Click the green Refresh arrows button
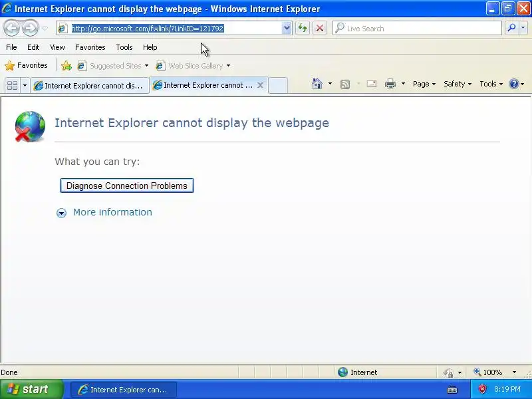Screen dimensions: 532x399 click(x=303, y=28)
